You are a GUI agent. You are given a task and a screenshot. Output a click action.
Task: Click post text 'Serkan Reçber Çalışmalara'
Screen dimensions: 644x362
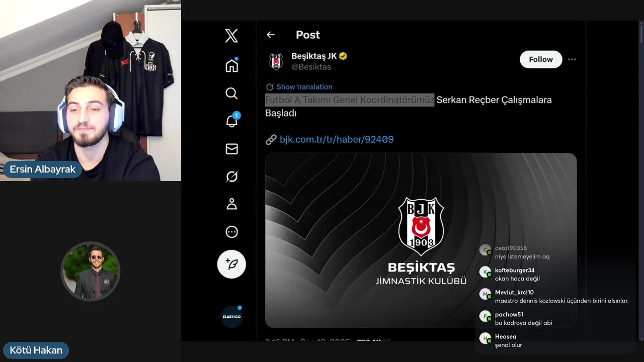(494, 100)
